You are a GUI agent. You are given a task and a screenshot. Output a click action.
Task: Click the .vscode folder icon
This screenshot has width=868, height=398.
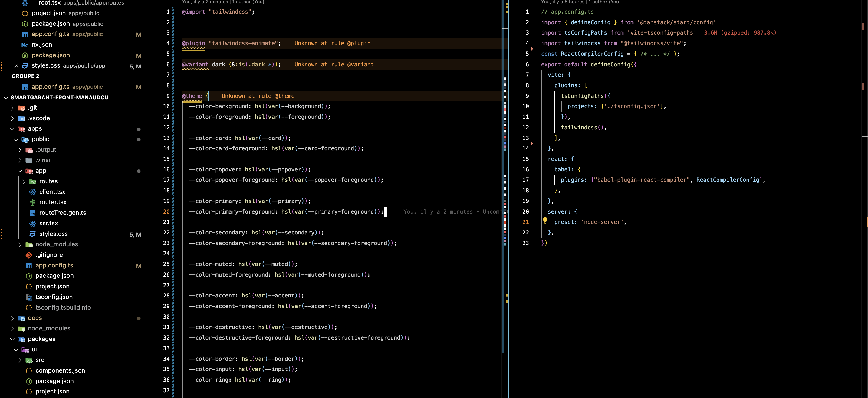point(21,118)
